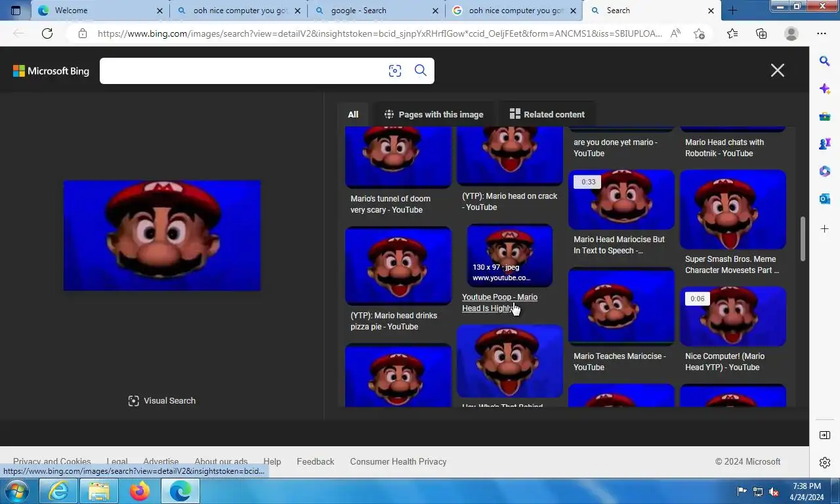This screenshot has height=504, width=840.
Task: Open Outlook icon in sidebar
Action: click(x=825, y=199)
